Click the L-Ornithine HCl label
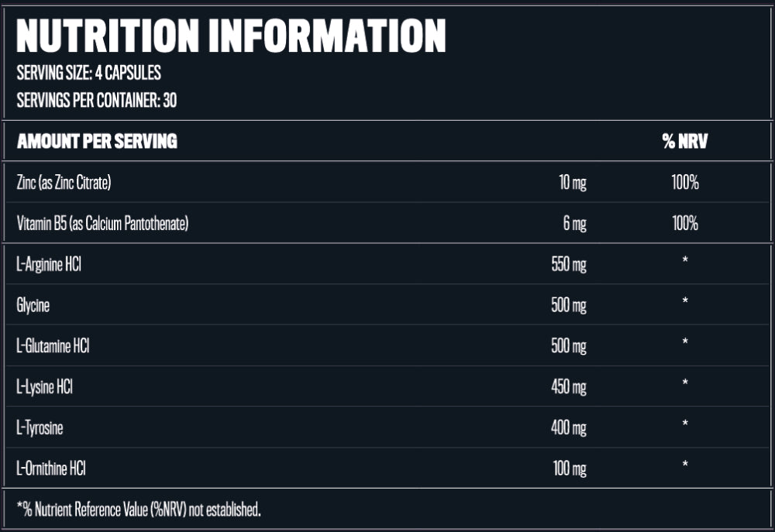The image size is (775, 532). (50, 468)
